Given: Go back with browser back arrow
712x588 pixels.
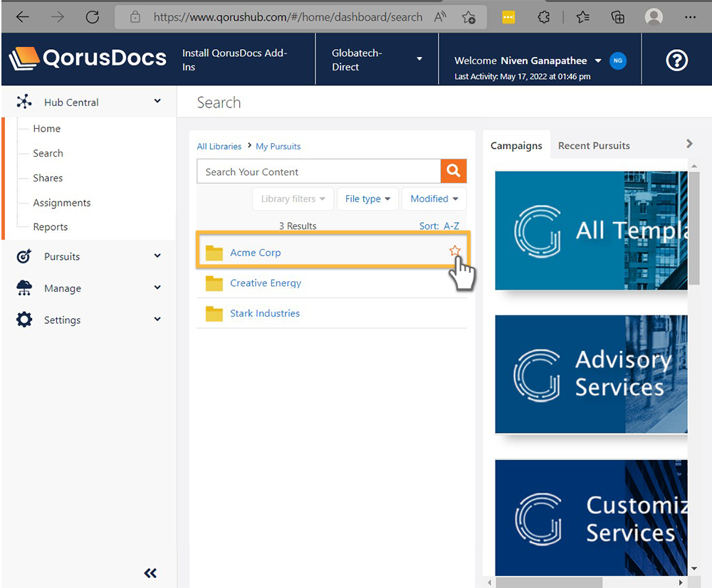Looking at the screenshot, I should click(x=22, y=17).
